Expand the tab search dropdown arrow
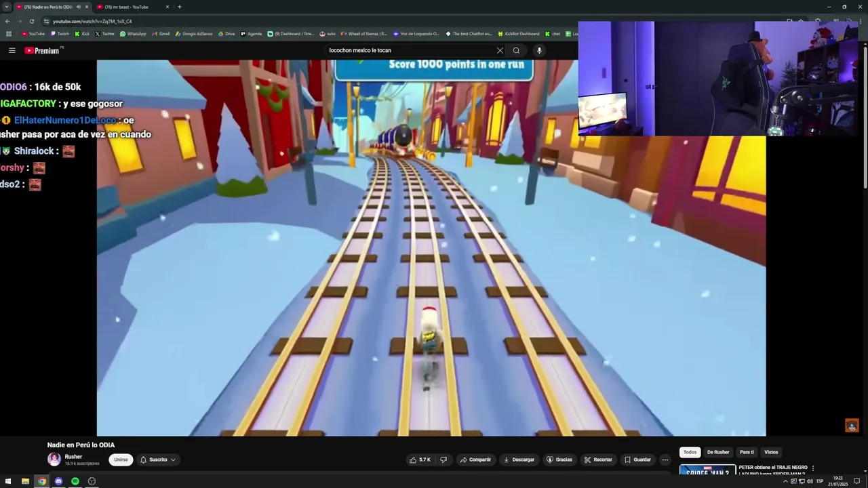Viewport: 868px width, 488px height. click(x=6, y=7)
